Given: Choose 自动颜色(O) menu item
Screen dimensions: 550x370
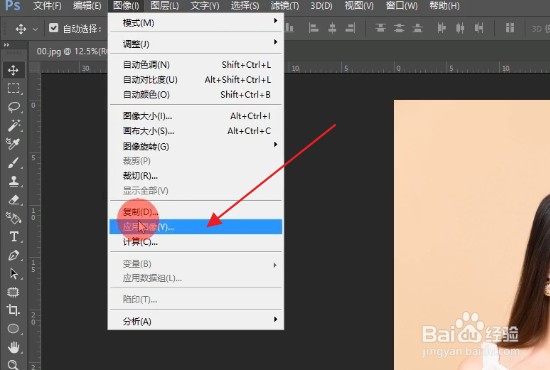Looking at the screenshot, I should pyautogui.click(x=196, y=94).
